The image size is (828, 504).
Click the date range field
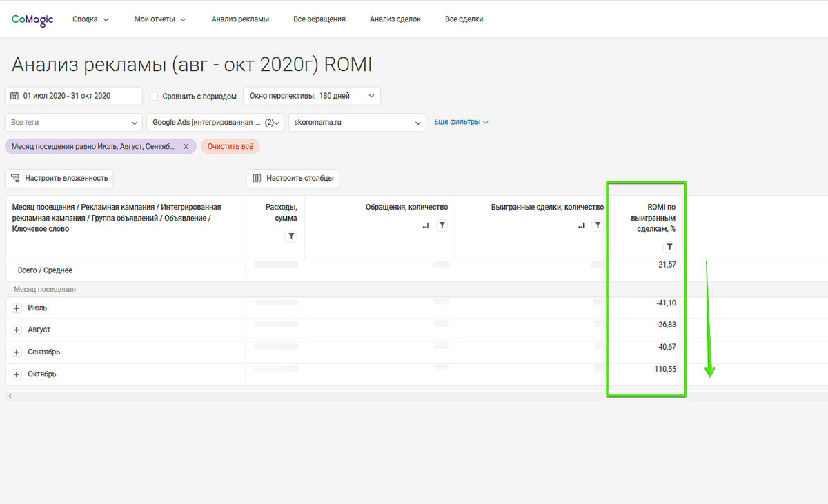[x=74, y=96]
